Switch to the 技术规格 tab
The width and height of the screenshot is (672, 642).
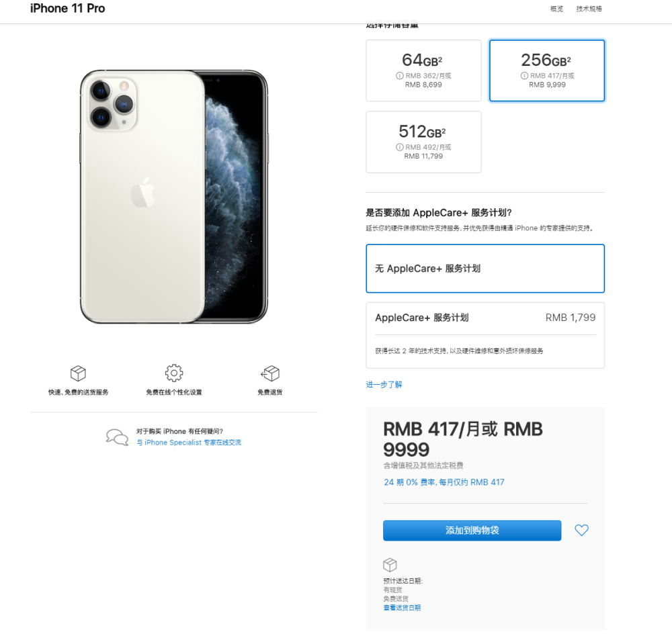(x=589, y=9)
